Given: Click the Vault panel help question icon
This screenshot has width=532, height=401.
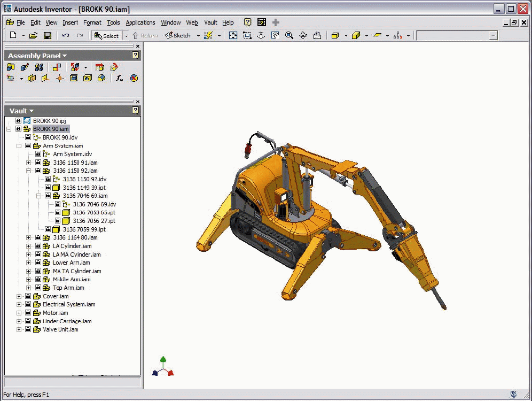Looking at the screenshot, I should [x=135, y=110].
